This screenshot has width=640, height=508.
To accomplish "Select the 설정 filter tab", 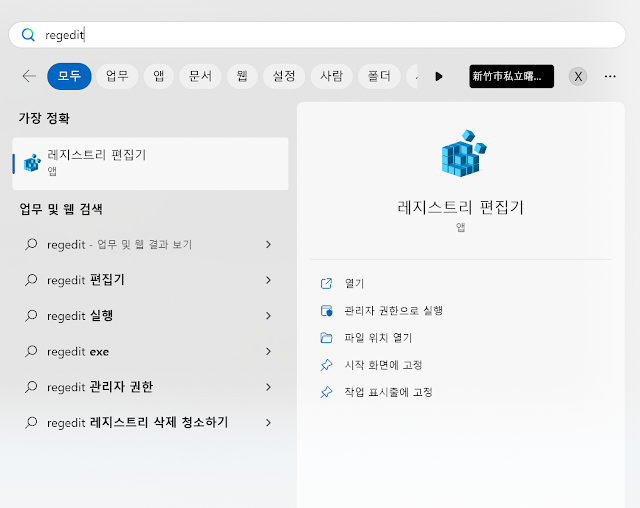I will 284,76.
